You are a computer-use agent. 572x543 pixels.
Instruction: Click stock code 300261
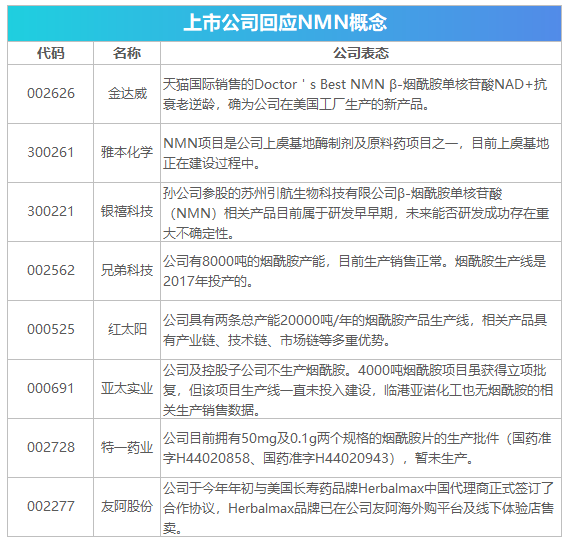(51, 152)
